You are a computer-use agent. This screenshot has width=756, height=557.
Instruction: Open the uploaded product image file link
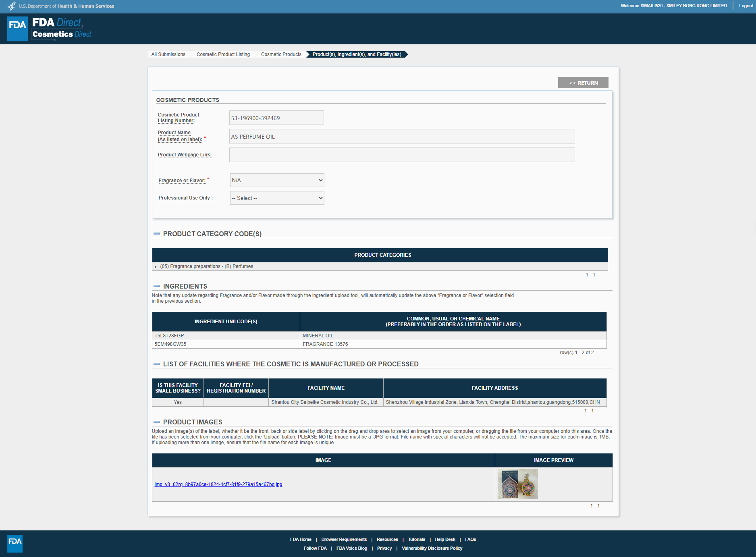218,484
